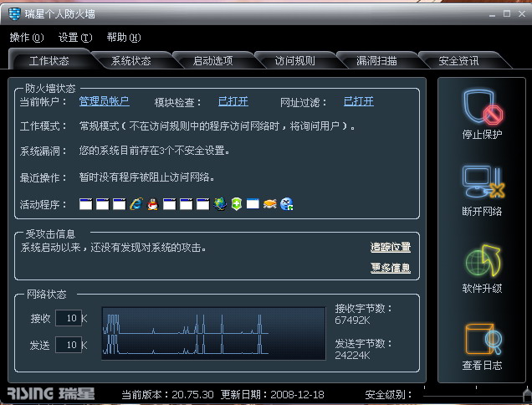
Task: Click the 当前版本 20.75.30 text
Action: tap(167, 394)
